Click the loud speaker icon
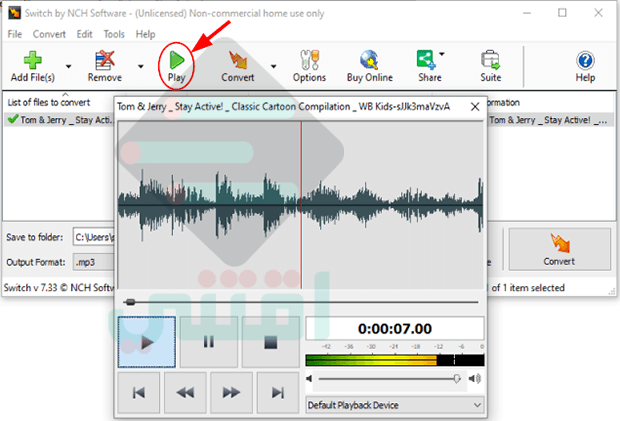620x421 pixels. pyautogui.click(x=475, y=379)
